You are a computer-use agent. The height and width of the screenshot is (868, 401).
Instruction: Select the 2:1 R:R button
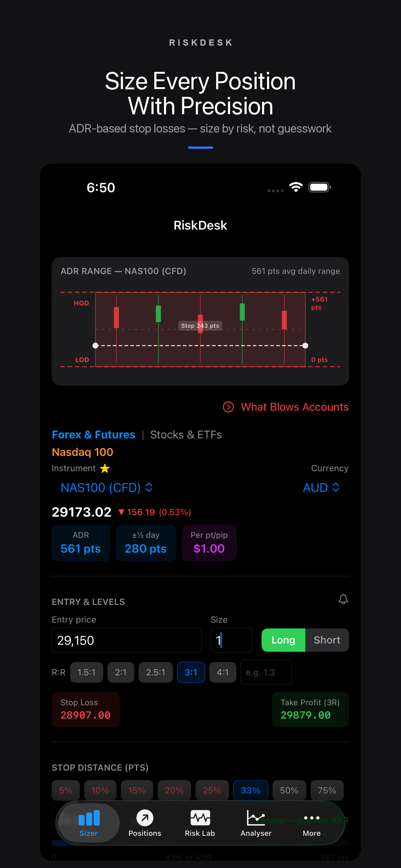click(121, 672)
